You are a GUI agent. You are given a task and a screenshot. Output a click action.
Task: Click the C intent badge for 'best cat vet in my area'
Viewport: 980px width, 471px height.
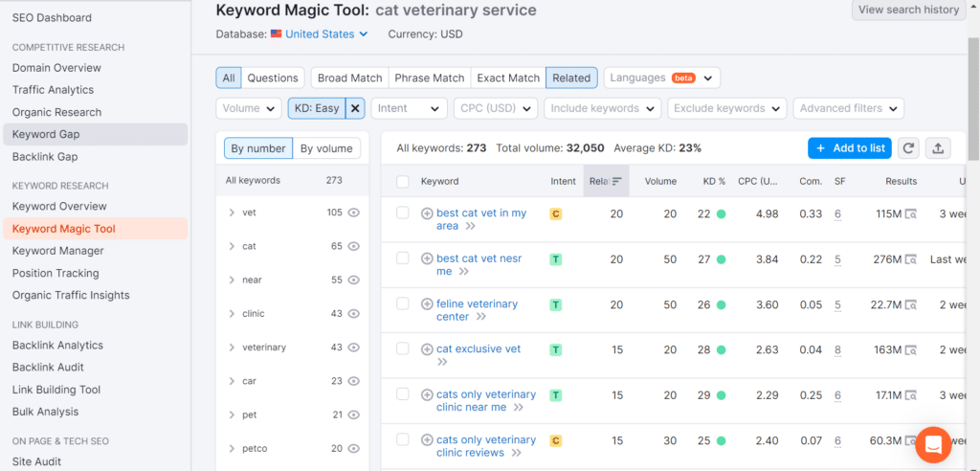(x=555, y=213)
